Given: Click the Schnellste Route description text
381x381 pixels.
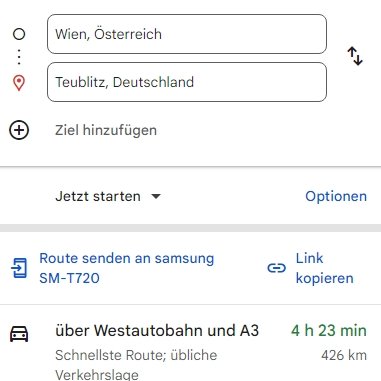Looking at the screenshot, I should (136, 365).
